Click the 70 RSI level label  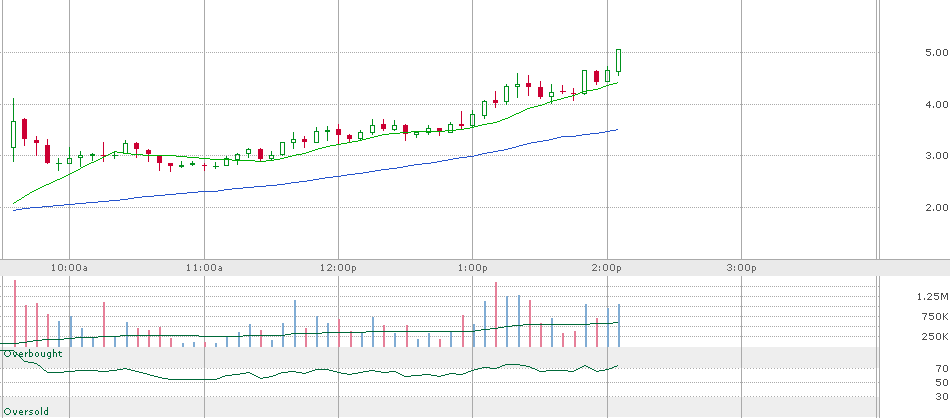coord(942,368)
